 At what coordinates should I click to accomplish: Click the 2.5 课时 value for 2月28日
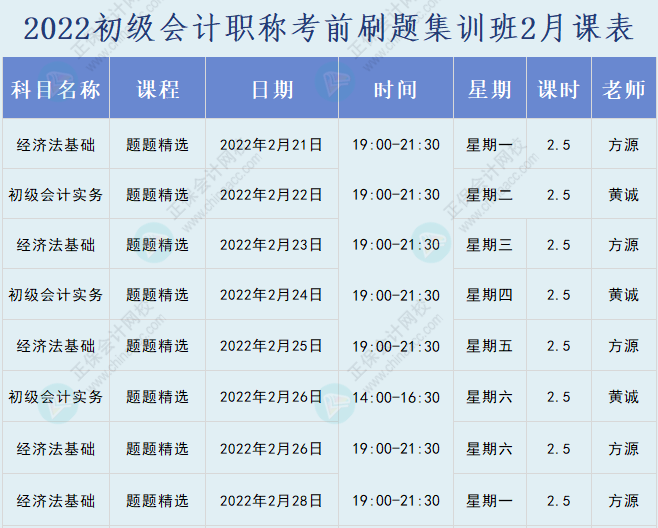click(x=559, y=501)
